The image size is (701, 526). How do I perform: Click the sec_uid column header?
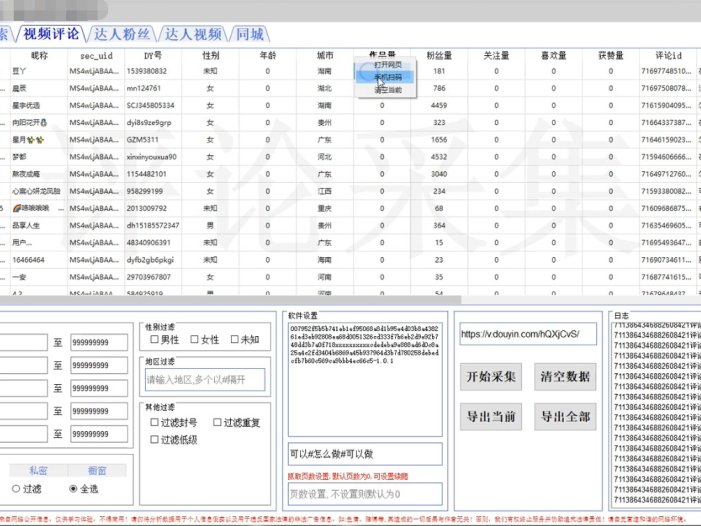click(96, 55)
